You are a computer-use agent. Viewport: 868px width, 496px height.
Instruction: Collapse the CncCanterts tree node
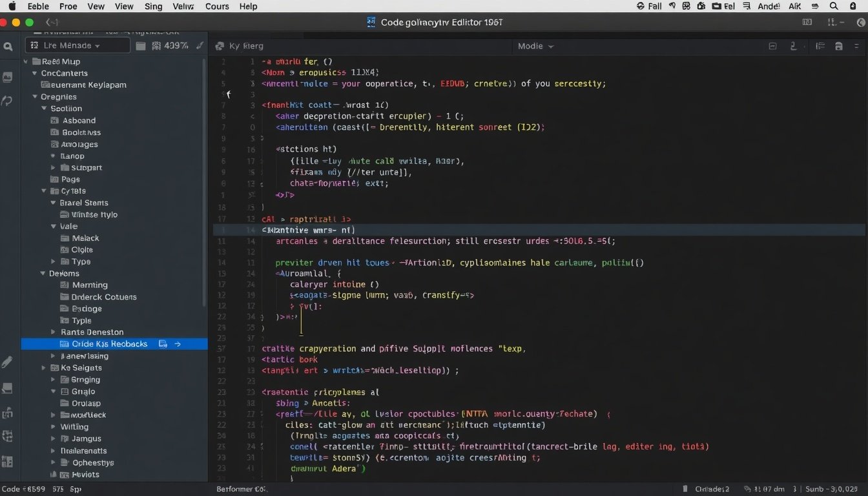coord(35,73)
